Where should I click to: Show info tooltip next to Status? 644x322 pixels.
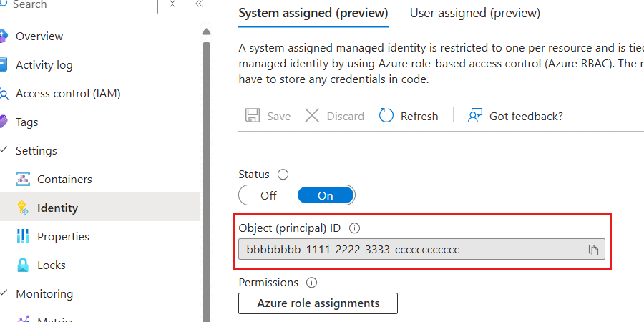(x=283, y=175)
